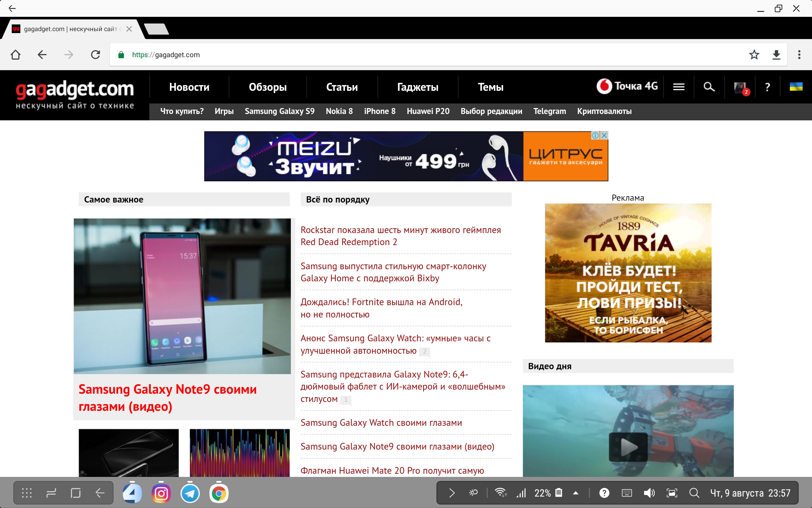Open the site hamburger menu
This screenshot has width=812, height=508.
click(x=679, y=87)
